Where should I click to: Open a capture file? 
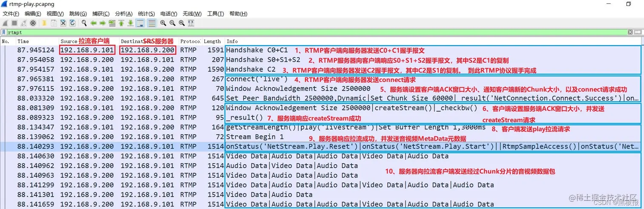tap(44, 23)
